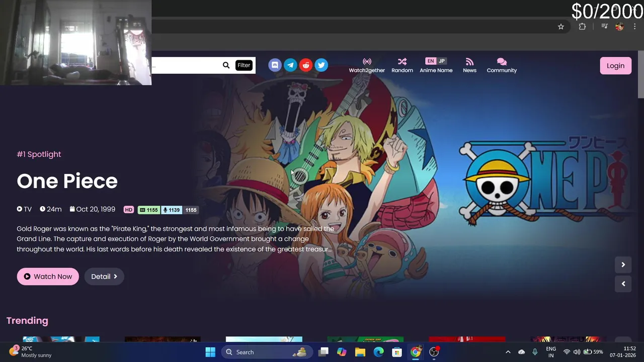This screenshot has height=362, width=644.
Task: Open the Telegram social link
Action: pos(290,65)
